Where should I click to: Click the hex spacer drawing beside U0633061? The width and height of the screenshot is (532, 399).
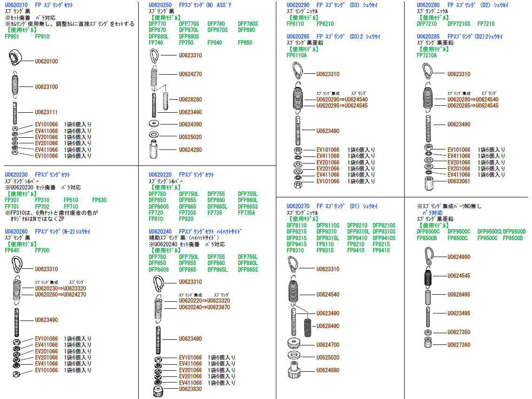(x=429, y=183)
